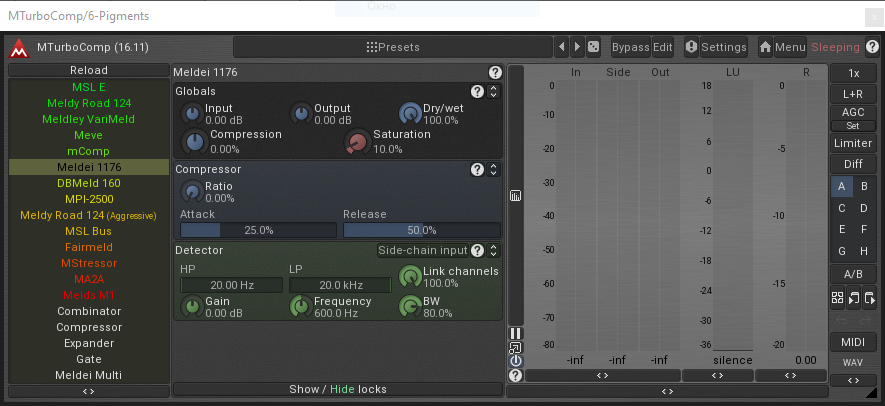The width and height of the screenshot is (885, 406).
Task: Open the Settings button
Action: 716,47
